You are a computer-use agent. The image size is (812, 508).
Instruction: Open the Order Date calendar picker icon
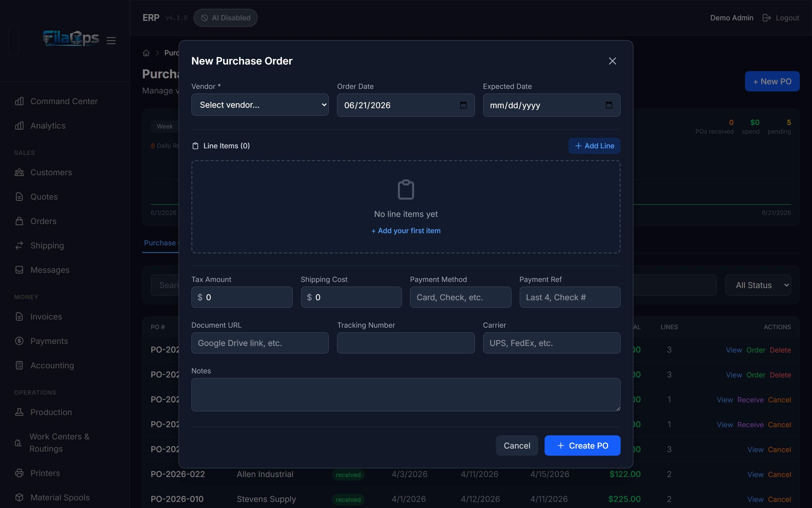pyautogui.click(x=463, y=105)
